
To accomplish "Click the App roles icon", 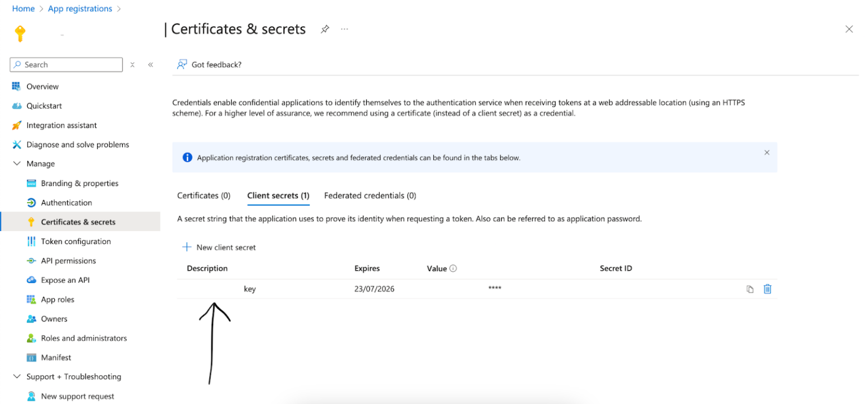I will tap(31, 299).
